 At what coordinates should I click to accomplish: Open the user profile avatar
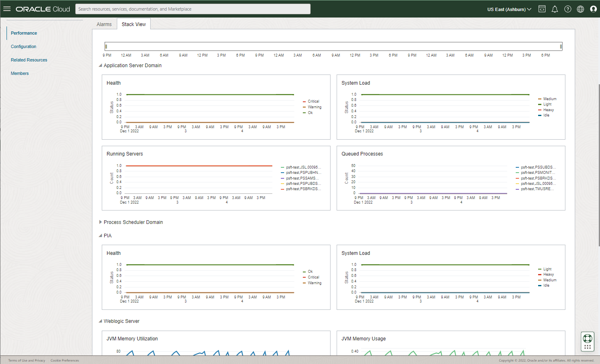point(593,9)
